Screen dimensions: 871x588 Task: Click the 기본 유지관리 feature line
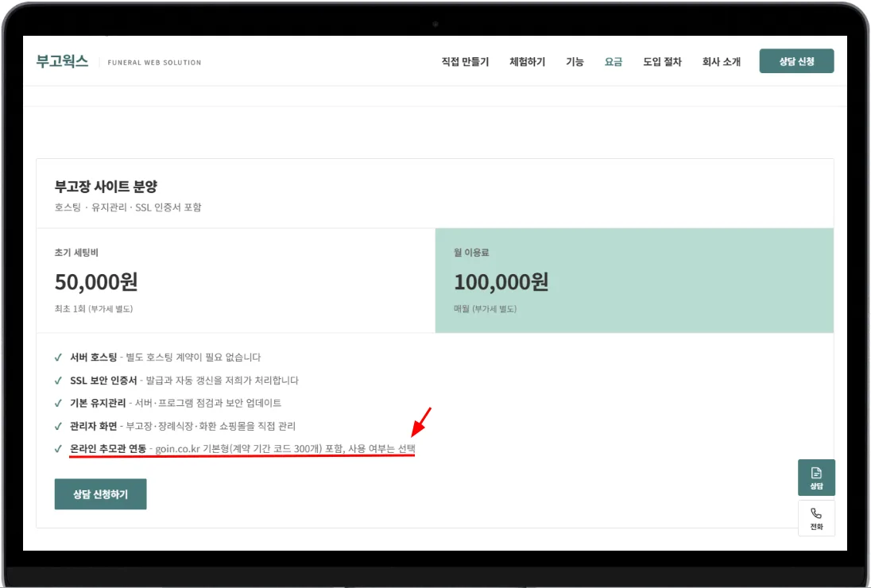(x=176, y=403)
